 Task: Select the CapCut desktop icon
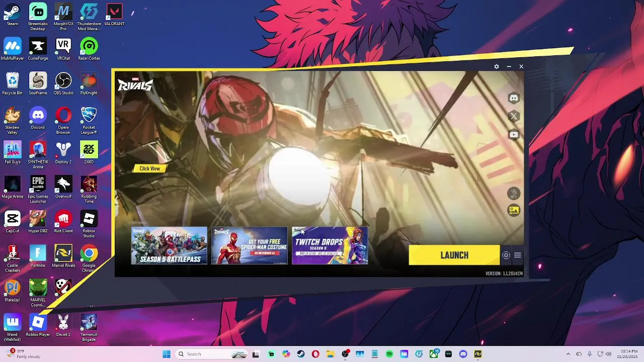tap(13, 222)
